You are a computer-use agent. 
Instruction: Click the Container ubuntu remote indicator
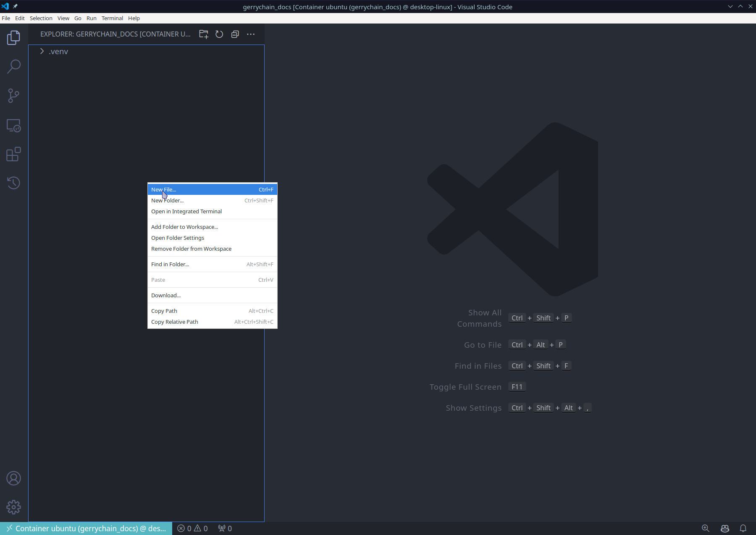click(x=87, y=528)
